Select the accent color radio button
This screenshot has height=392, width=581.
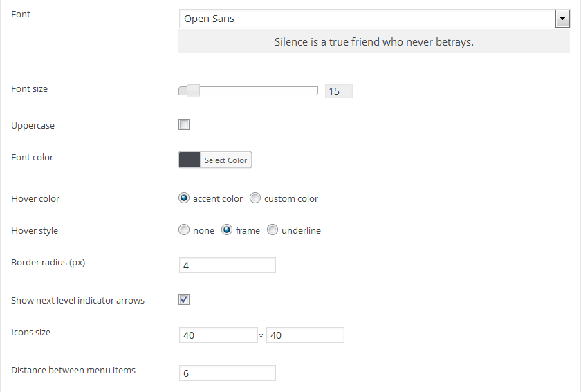tap(184, 198)
